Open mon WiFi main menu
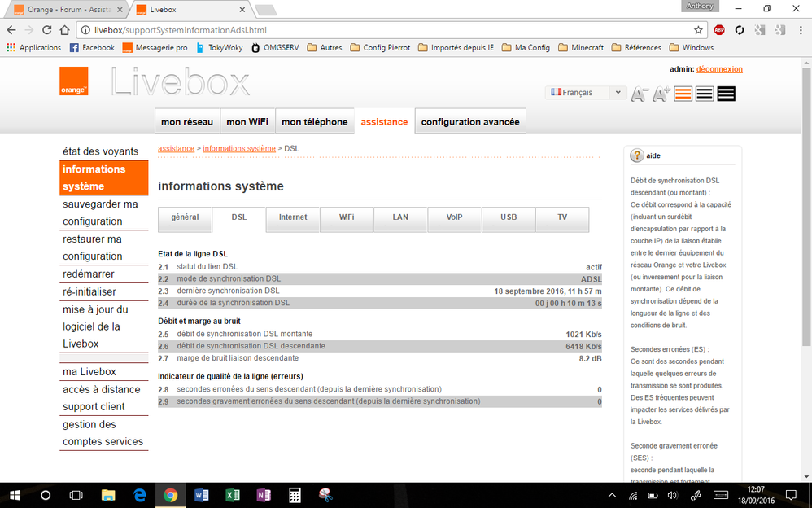Image resolution: width=812 pixels, height=508 pixels. coord(247,122)
